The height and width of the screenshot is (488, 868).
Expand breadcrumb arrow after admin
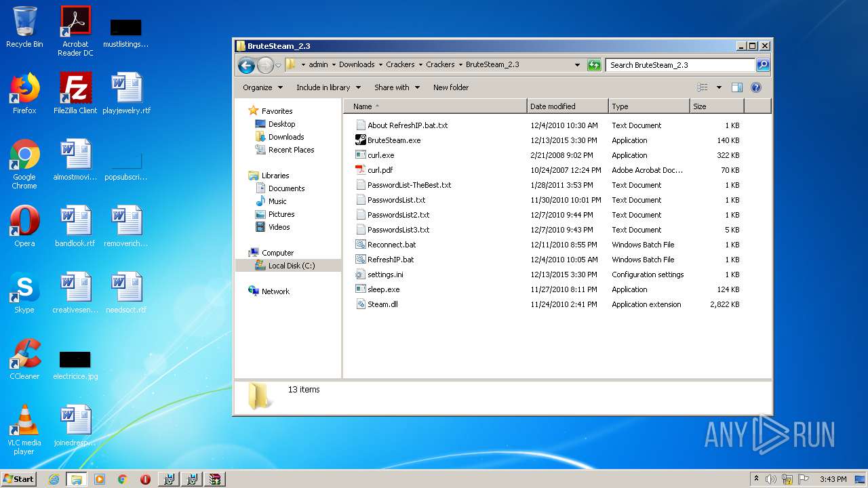coord(334,65)
